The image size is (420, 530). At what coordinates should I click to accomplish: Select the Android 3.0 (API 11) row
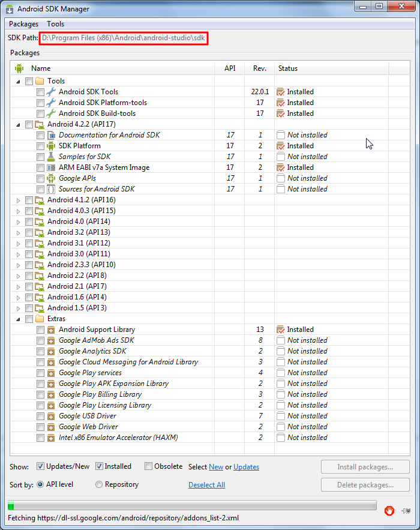pos(210,254)
